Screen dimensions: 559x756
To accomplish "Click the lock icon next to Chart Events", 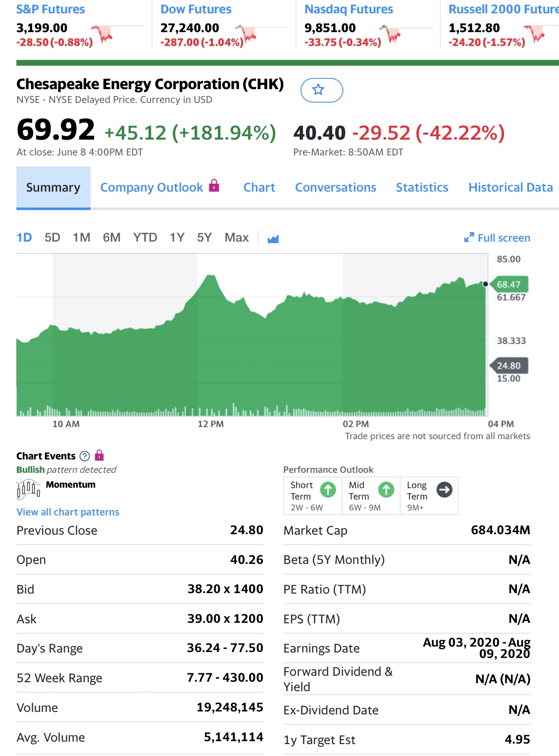I will pos(99,455).
